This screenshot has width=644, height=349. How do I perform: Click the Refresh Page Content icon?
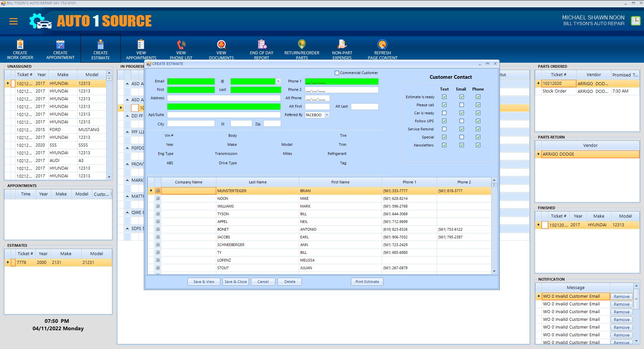pyautogui.click(x=382, y=45)
